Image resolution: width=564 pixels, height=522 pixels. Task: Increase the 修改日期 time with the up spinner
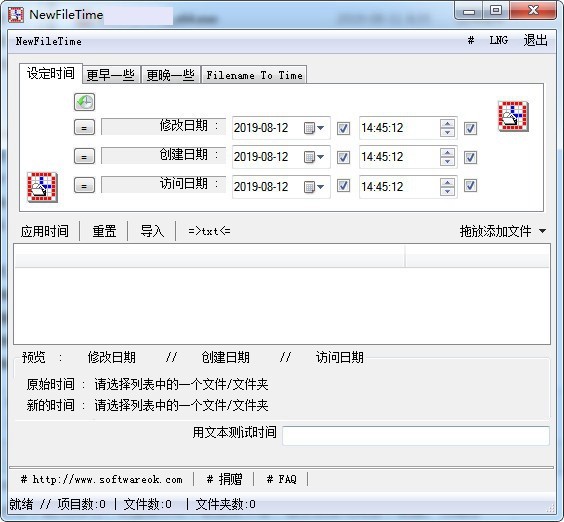pyautogui.click(x=447, y=124)
